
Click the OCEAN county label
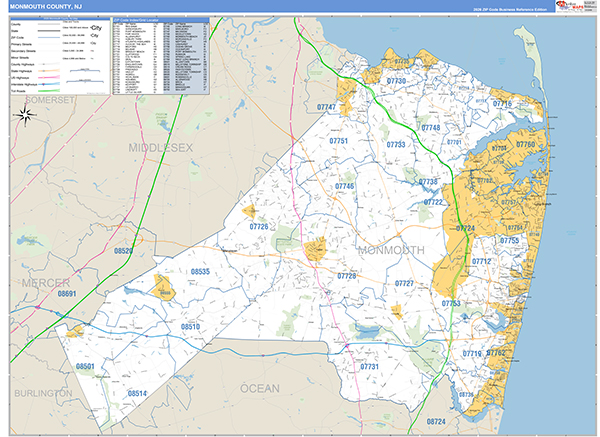(259, 387)
